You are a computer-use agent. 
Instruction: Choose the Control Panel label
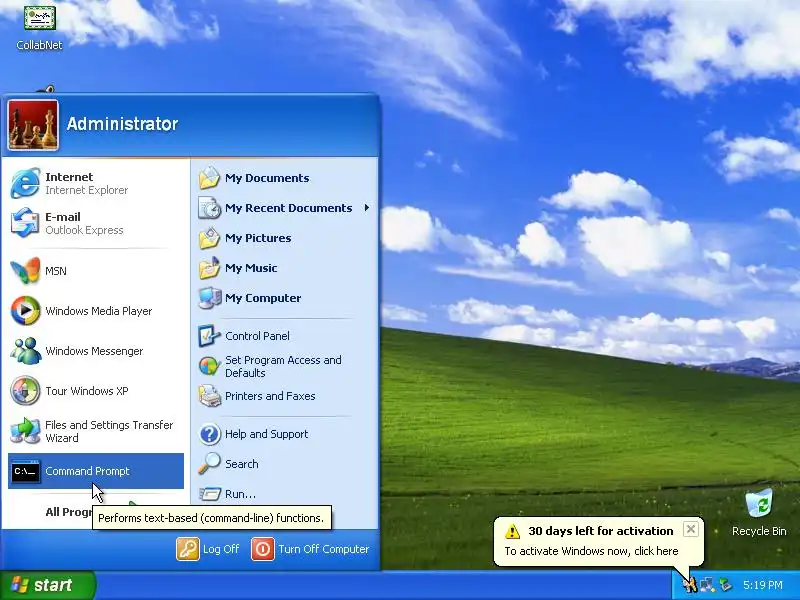(257, 336)
